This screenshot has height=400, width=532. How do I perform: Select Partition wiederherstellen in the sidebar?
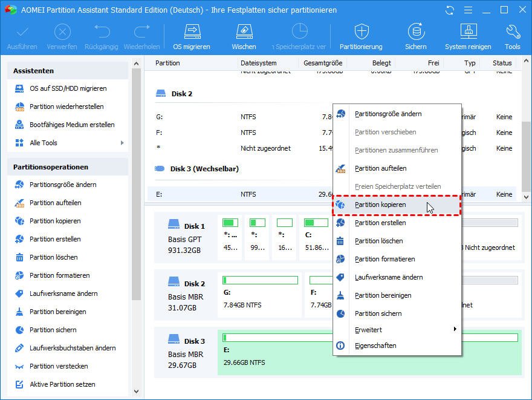(68, 107)
